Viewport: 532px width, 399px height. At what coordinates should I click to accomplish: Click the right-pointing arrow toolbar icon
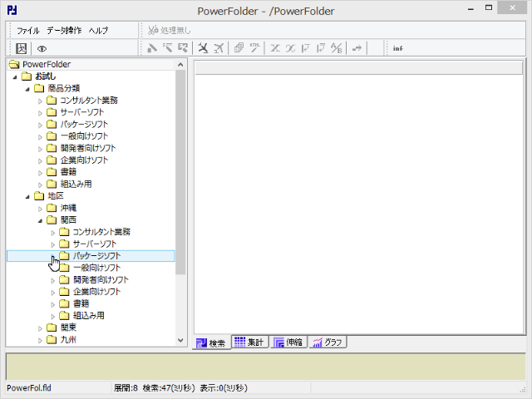(x=357, y=48)
